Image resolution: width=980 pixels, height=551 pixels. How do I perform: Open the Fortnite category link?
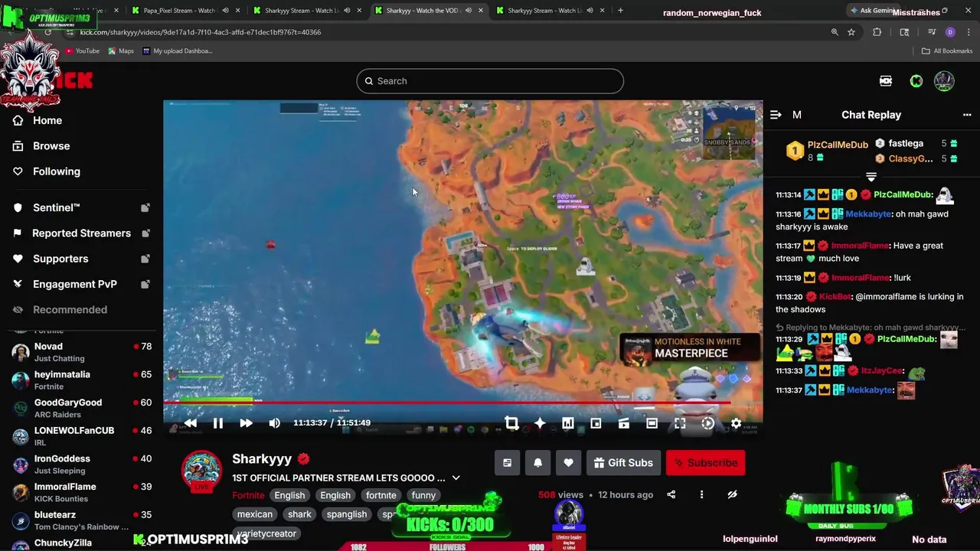[x=248, y=495]
